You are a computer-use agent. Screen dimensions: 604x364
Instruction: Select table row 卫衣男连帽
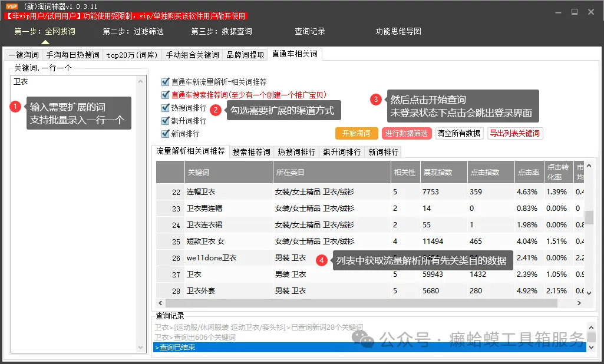pyautogui.click(x=370, y=209)
